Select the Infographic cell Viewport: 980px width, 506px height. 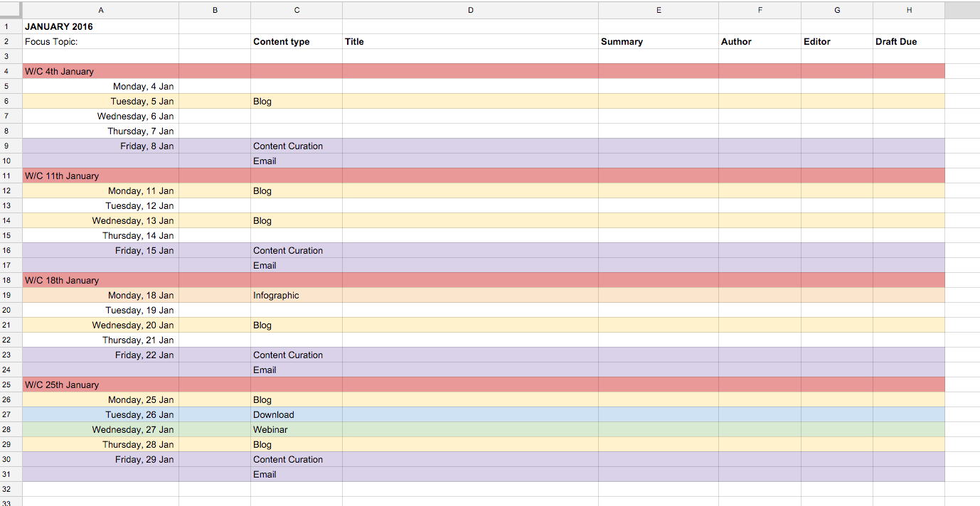point(296,296)
